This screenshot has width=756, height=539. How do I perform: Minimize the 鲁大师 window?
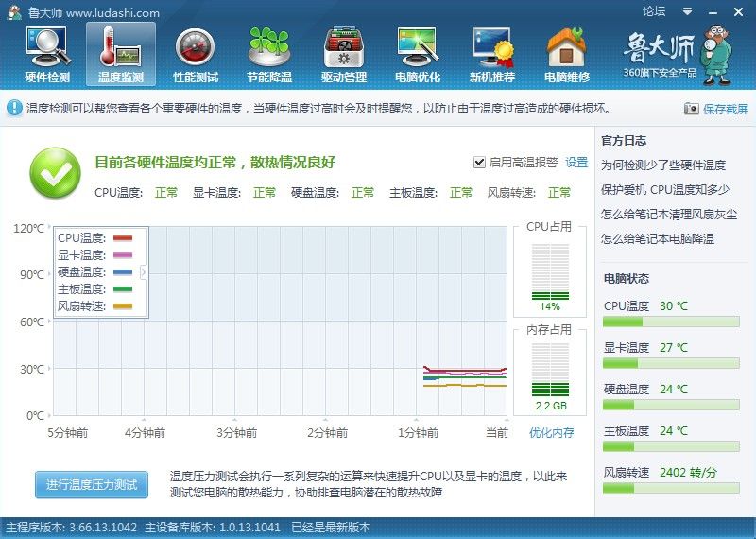coord(713,12)
